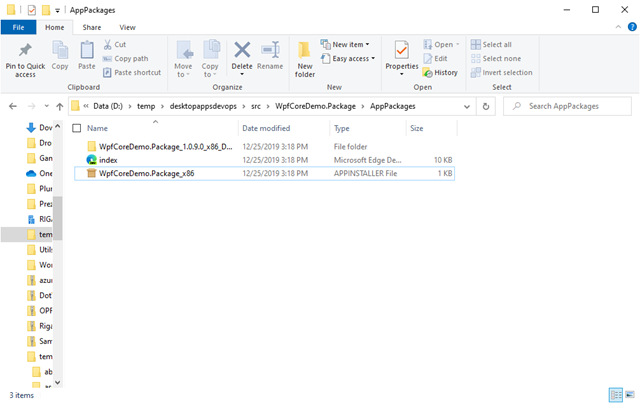This screenshot has width=640, height=403.
Task: Sort by Name column header
Action: (97, 128)
